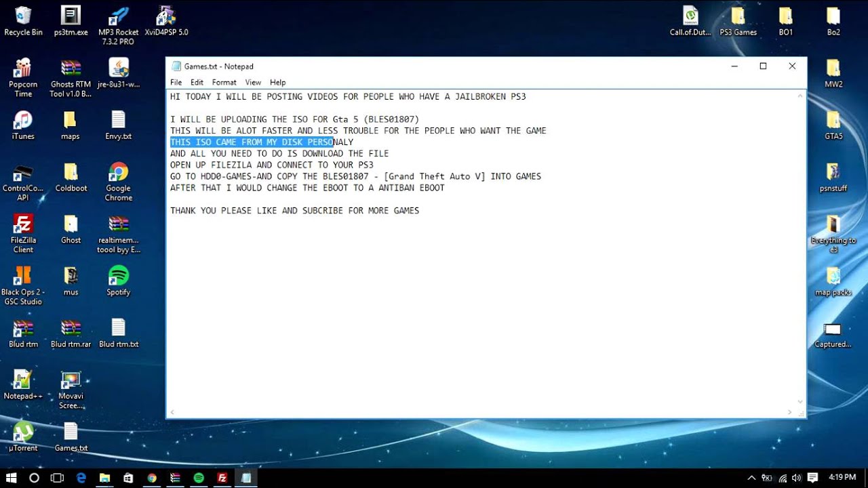Open File Explorer from the taskbar
This screenshot has height=488, width=868.
click(x=104, y=478)
